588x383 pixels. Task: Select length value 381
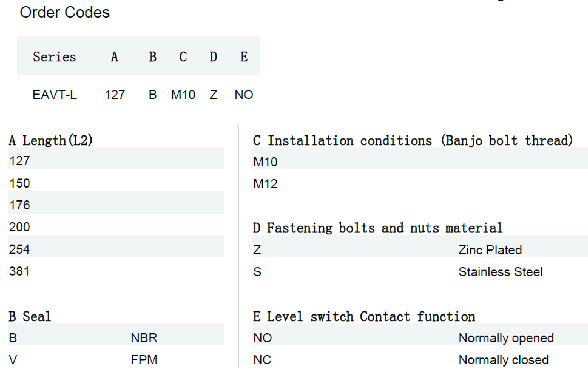click(19, 271)
